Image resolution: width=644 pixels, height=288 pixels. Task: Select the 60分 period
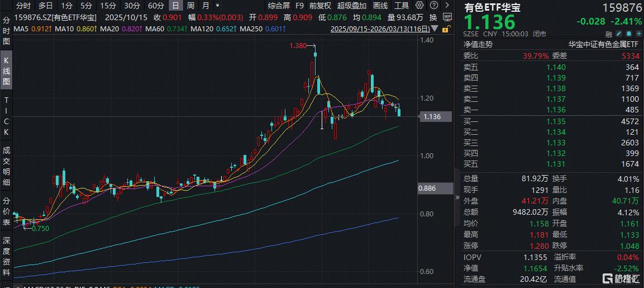tap(156, 6)
